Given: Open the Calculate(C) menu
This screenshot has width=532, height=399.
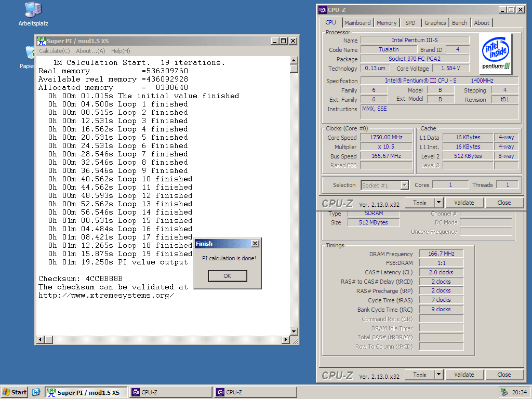Looking at the screenshot, I should click(55, 51).
